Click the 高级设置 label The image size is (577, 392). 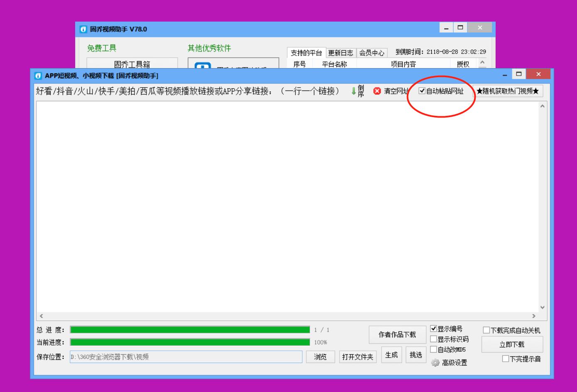click(455, 363)
